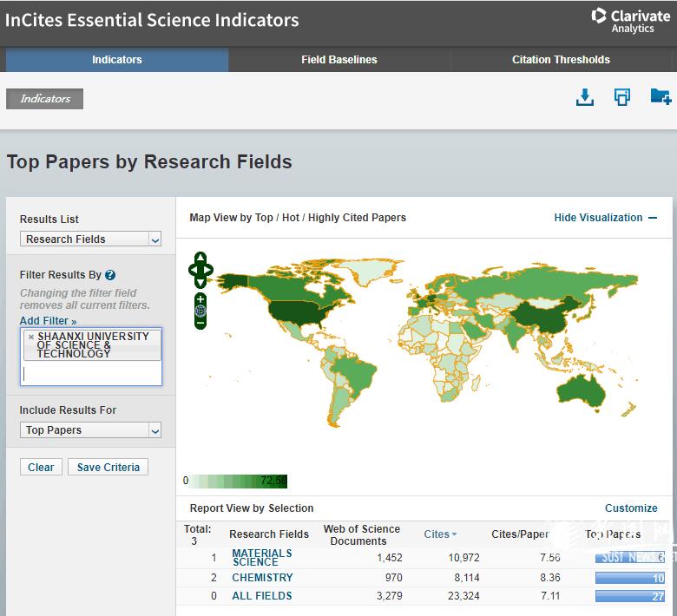The image size is (677, 616).
Task: Click the Save Criteria button
Action: pos(108,467)
